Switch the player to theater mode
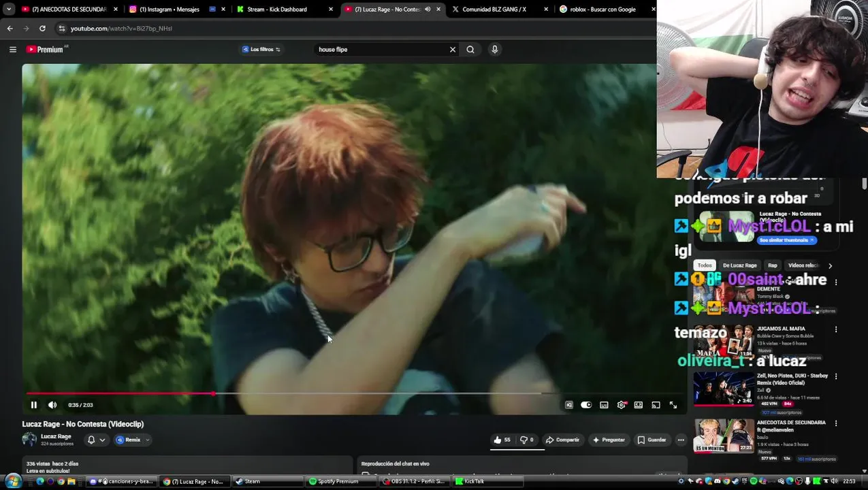 639,405
